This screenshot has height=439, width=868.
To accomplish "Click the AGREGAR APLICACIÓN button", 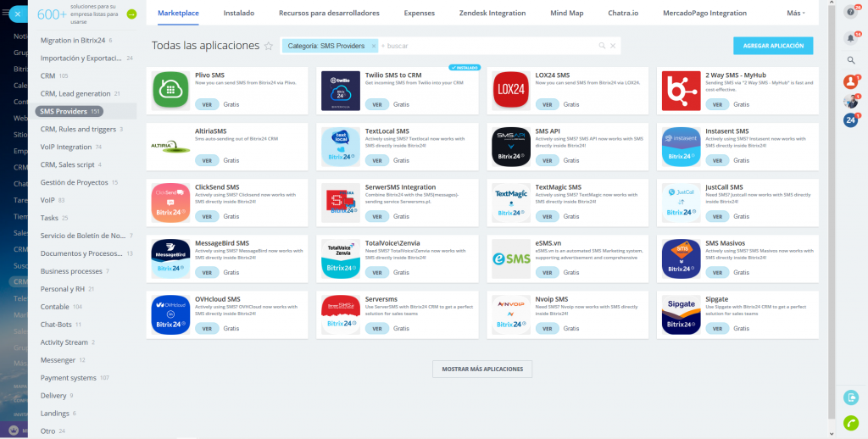I will 773,46.
